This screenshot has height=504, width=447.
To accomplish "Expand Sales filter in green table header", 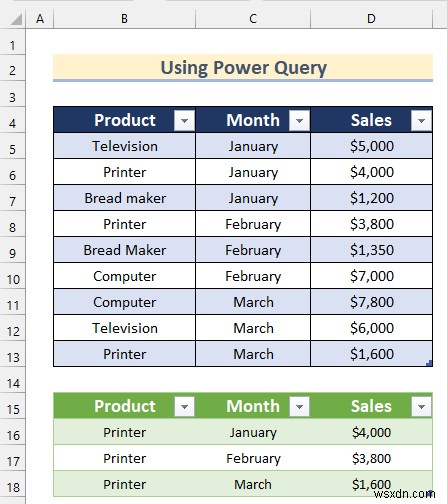I will pos(421,406).
